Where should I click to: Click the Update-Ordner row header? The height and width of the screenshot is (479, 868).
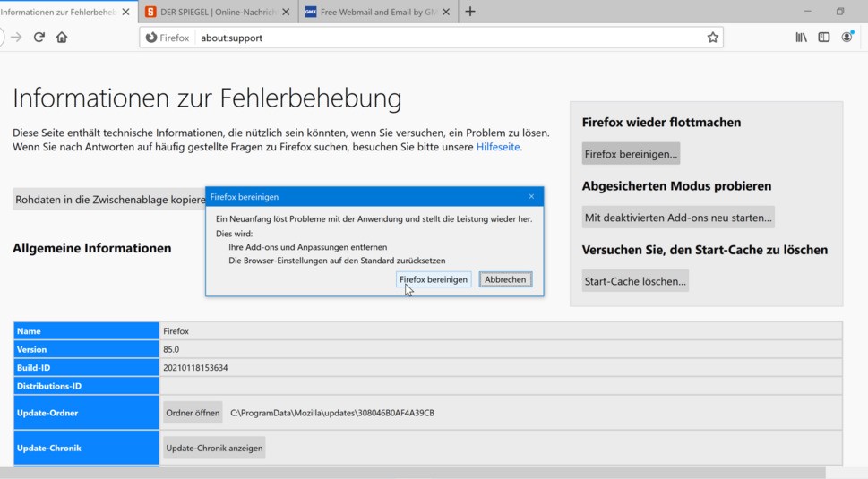(x=86, y=413)
